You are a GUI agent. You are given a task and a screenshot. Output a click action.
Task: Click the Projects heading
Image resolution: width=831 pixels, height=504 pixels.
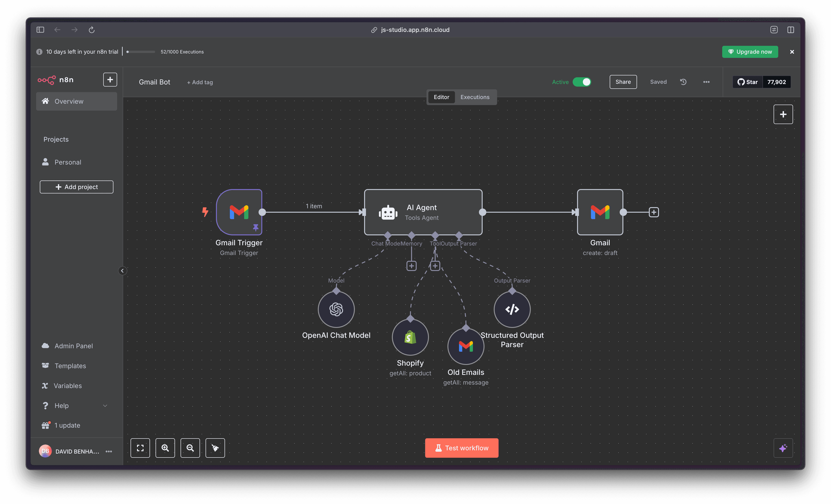click(56, 139)
